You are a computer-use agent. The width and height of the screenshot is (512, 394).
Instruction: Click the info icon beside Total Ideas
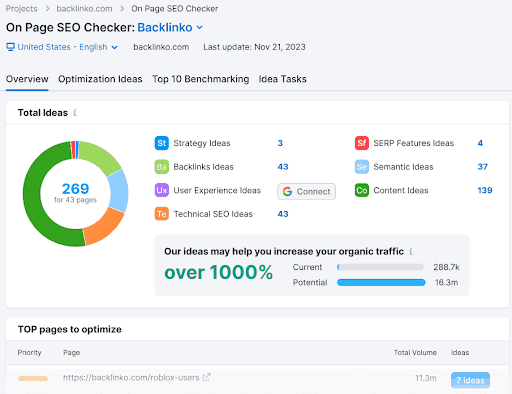point(75,113)
